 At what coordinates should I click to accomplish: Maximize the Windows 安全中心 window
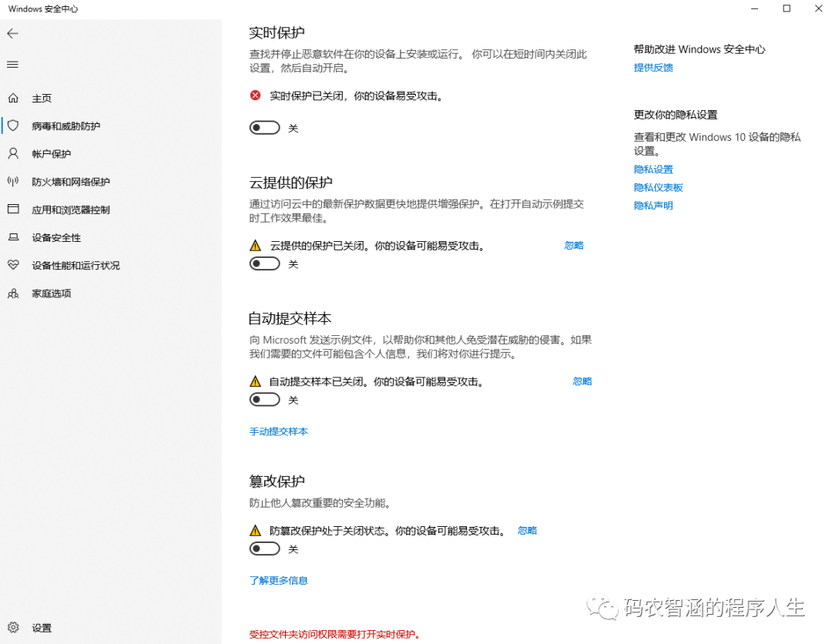point(787,8)
